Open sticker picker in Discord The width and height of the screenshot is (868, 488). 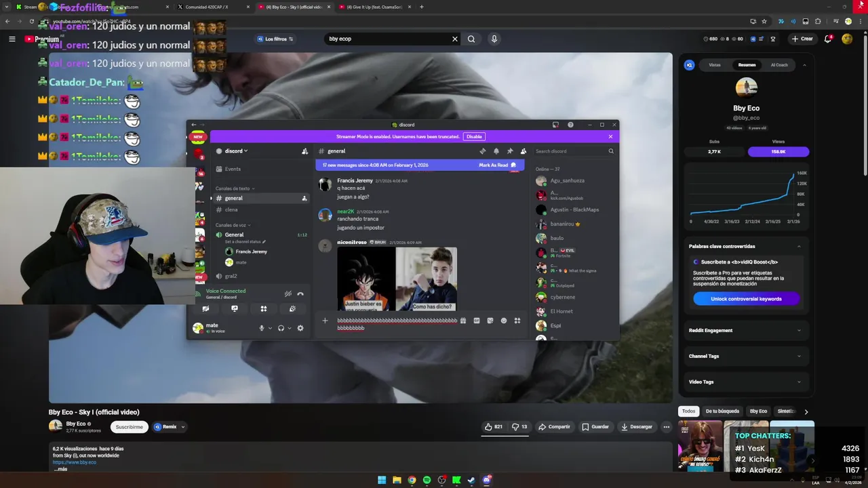[x=490, y=321]
